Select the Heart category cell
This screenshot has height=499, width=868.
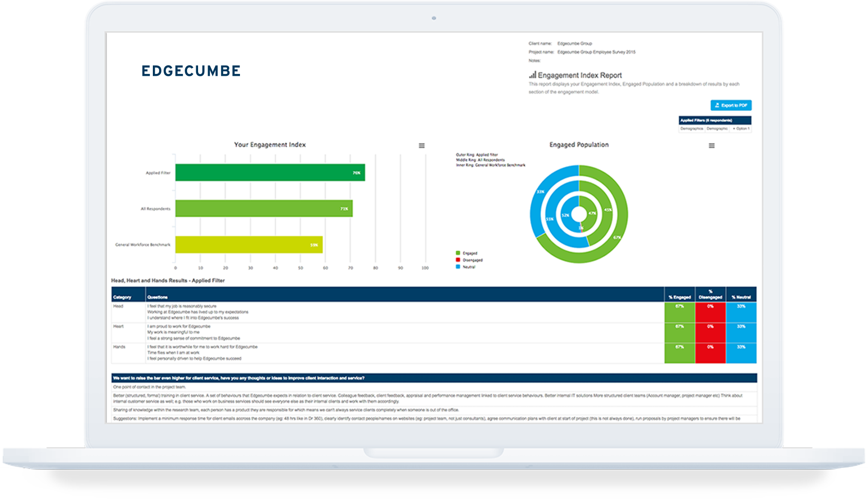pos(128,333)
